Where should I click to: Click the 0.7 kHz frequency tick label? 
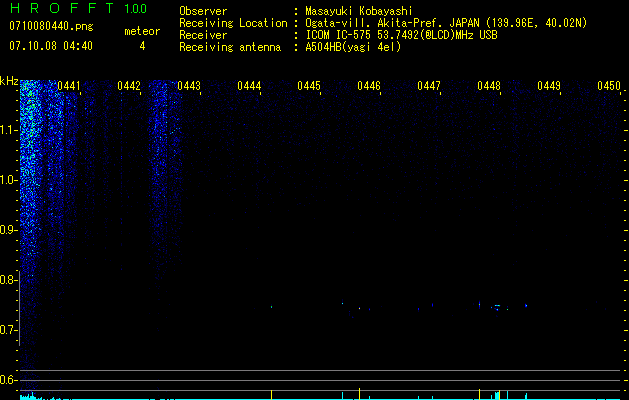pos(8,330)
